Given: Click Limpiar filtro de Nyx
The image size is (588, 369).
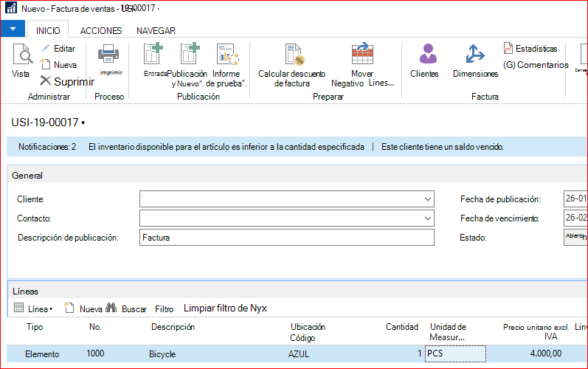Looking at the screenshot, I should [x=225, y=308].
